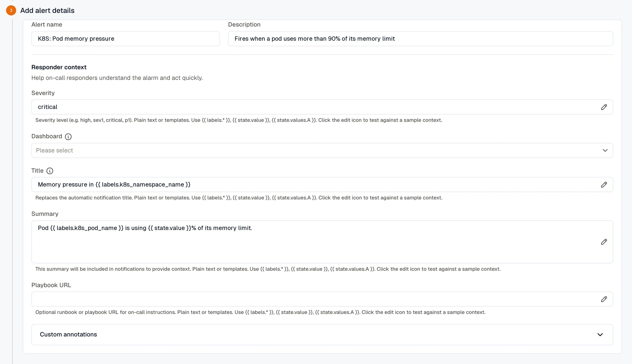Click the 'Optional runbook or playbook URL' hint
The height and width of the screenshot is (364, 632).
pos(260,312)
